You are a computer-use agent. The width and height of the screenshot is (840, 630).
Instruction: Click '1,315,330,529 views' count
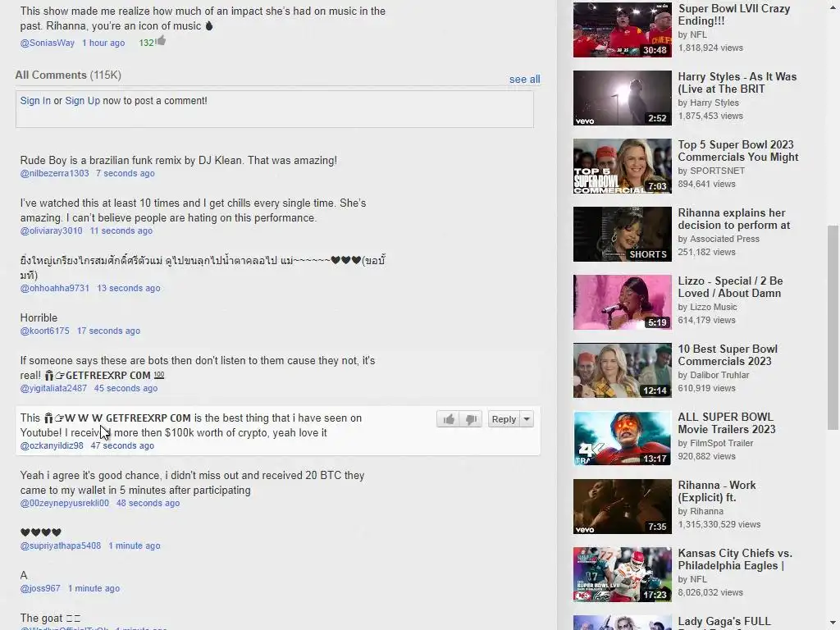click(719, 524)
